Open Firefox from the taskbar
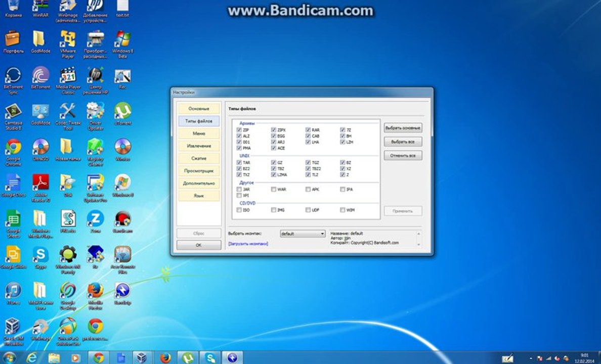Screen dimensions: 601x364 click(x=165, y=358)
